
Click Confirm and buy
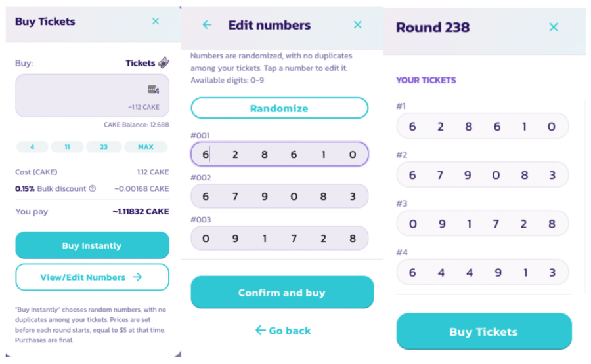pyautogui.click(x=282, y=293)
